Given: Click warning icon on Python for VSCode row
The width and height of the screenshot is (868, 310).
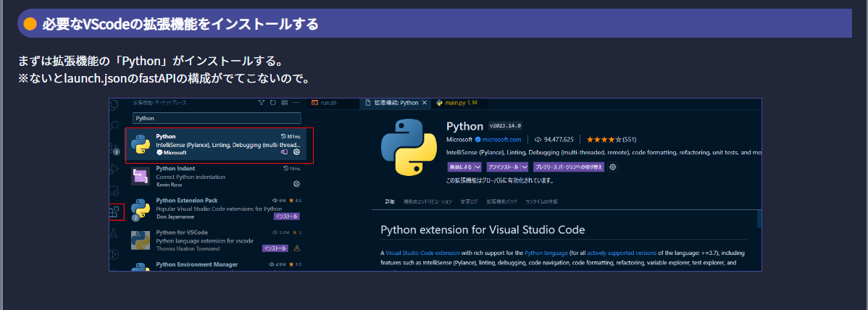Looking at the screenshot, I should coord(297,248).
